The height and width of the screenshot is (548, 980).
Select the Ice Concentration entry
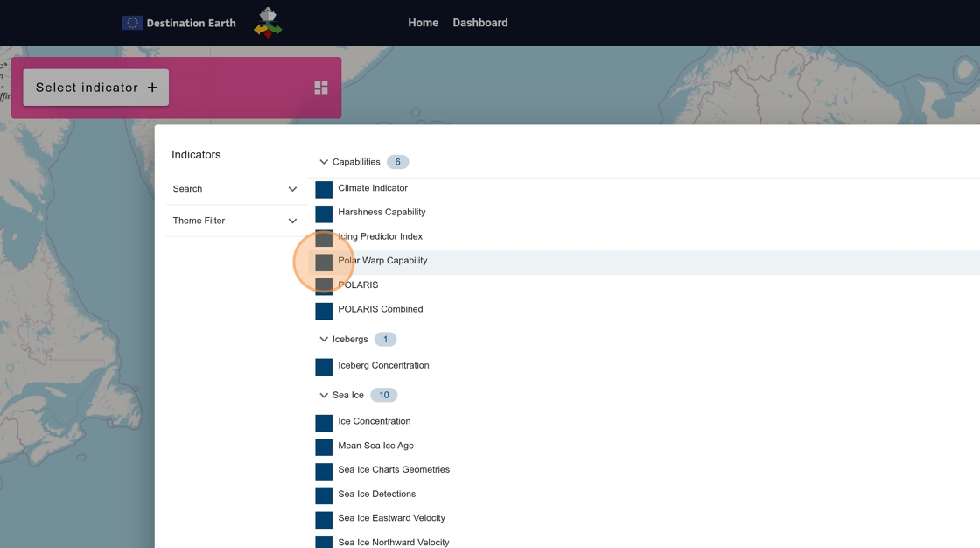[x=374, y=421]
